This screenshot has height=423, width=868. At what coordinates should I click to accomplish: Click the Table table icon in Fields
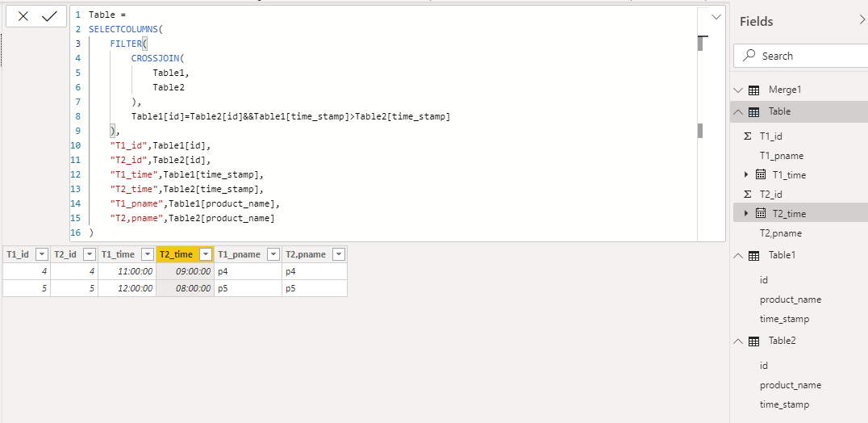click(x=753, y=112)
